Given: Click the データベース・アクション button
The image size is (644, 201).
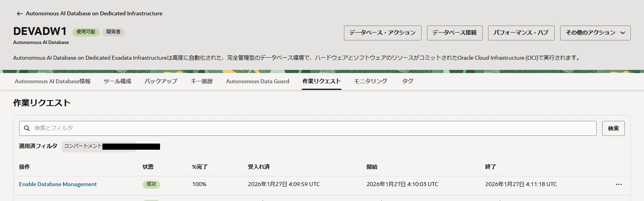Looking at the screenshot, I should 383,33.
